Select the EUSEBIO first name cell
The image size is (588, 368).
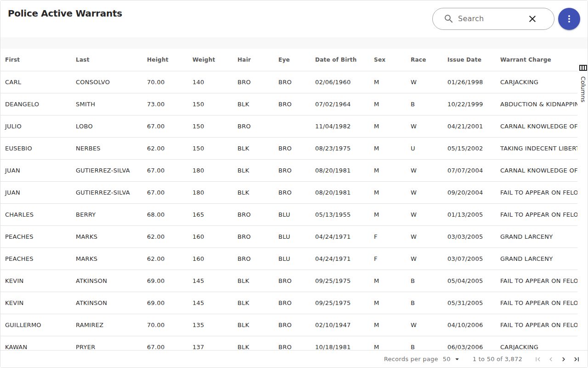36,149
